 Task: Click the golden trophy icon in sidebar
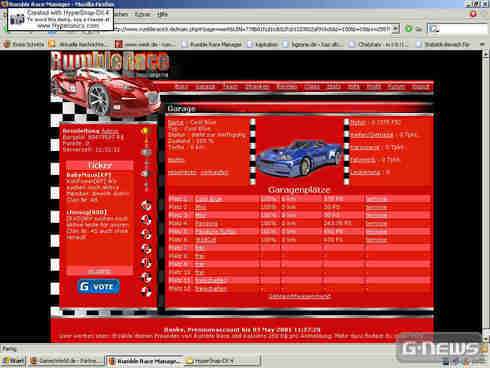pyautogui.click(x=145, y=131)
